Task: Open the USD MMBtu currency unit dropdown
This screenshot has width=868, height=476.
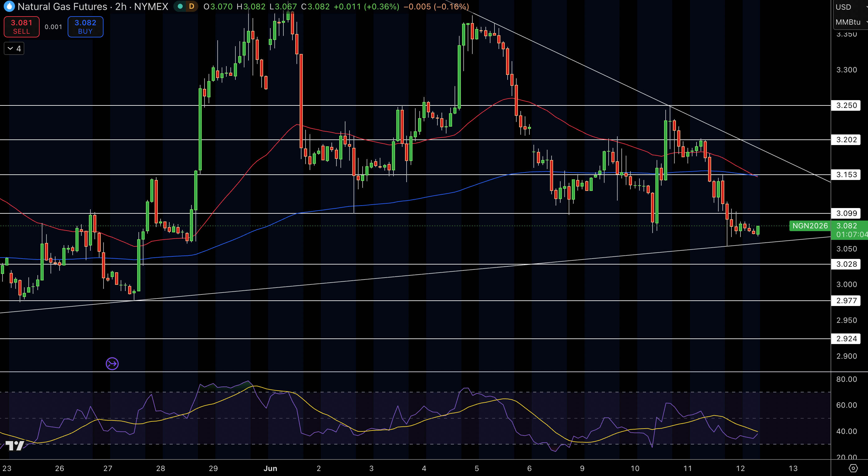Action: (x=850, y=15)
